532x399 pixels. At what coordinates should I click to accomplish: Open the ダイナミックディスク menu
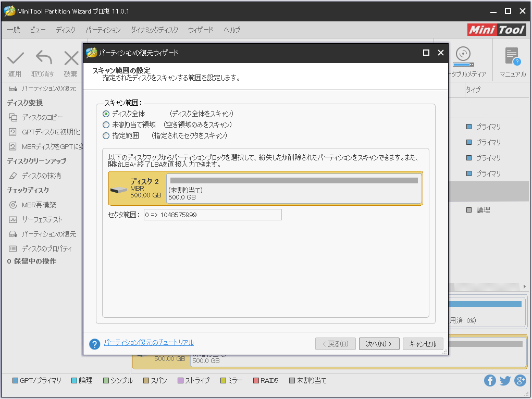pyautogui.click(x=154, y=30)
